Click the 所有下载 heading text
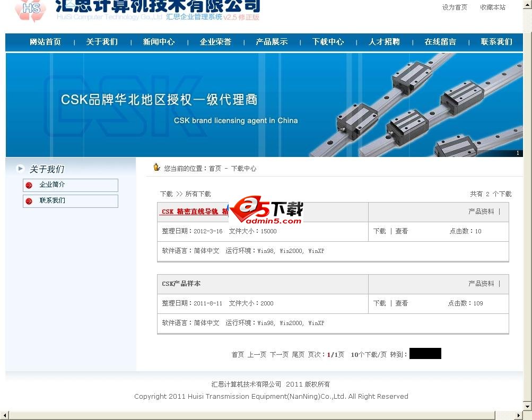 click(x=198, y=194)
